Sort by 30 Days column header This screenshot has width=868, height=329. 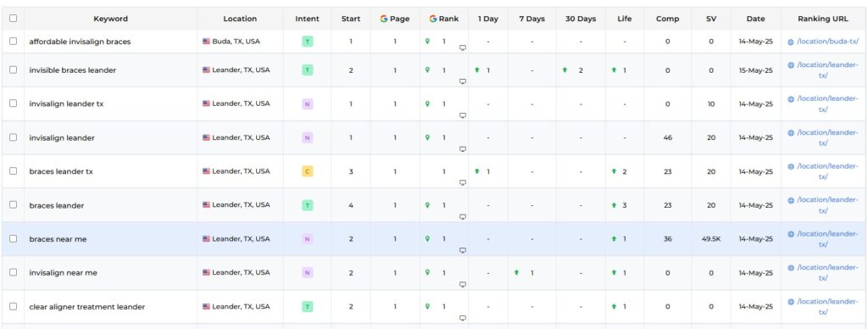(581, 19)
